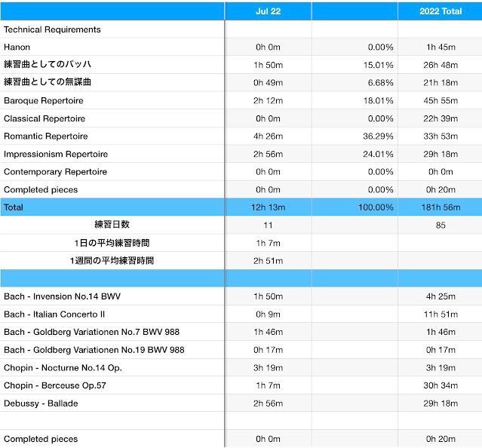The width and height of the screenshot is (482, 448).
Task: Select the '練習曲としてのバッハ' row label
Action: click(x=48, y=65)
